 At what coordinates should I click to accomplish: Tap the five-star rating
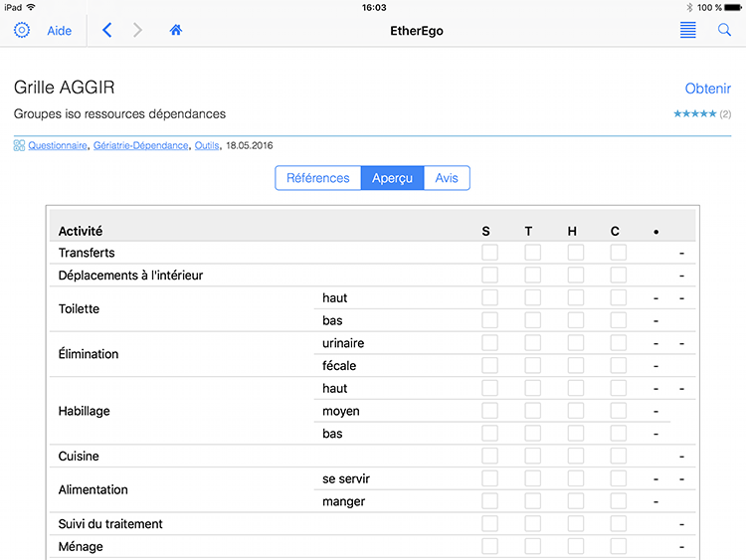pos(694,114)
